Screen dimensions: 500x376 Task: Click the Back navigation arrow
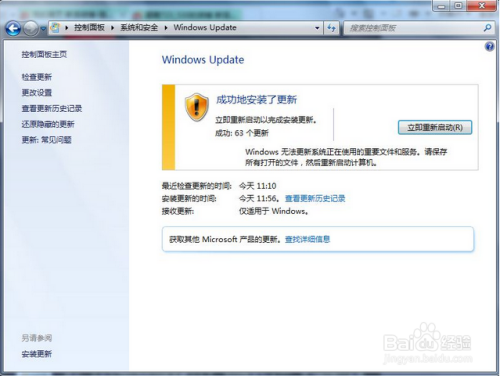tap(13, 28)
